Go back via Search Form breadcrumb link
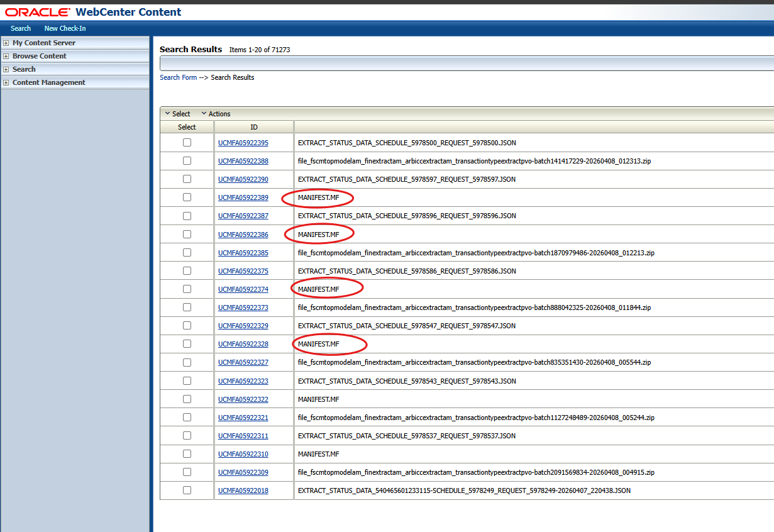The image size is (774, 532). (x=179, y=77)
